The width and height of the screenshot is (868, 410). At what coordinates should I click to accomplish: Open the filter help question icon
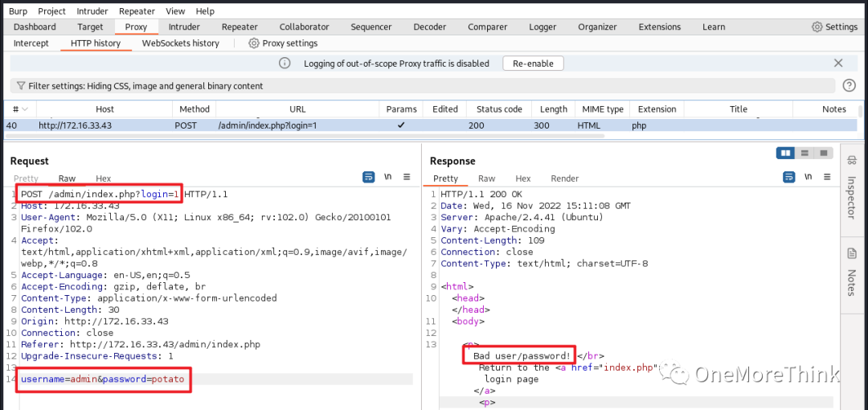pyautogui.click(x=850, y=86)
